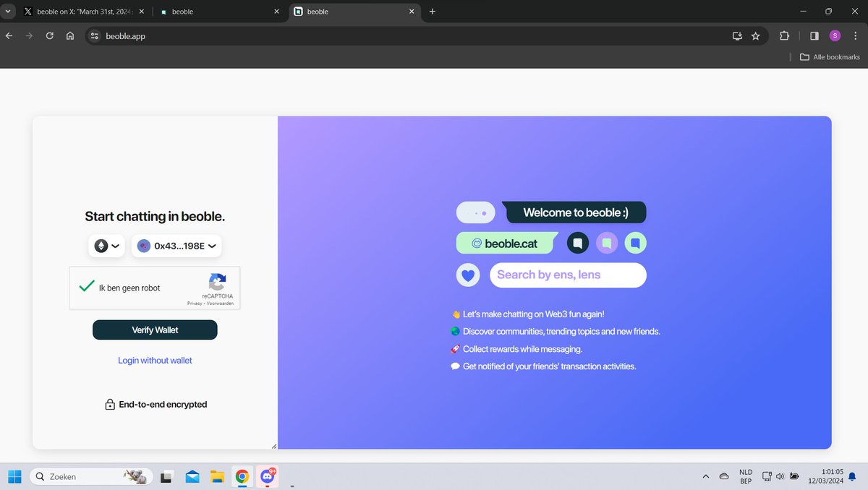Close the beoble on X tab
The height and width of the screenshot is (490, 868).
pos(140,12)
